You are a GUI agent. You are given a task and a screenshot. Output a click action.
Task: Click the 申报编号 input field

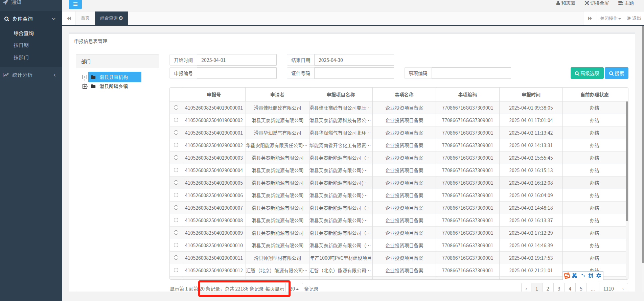click(x=236, y=73)
